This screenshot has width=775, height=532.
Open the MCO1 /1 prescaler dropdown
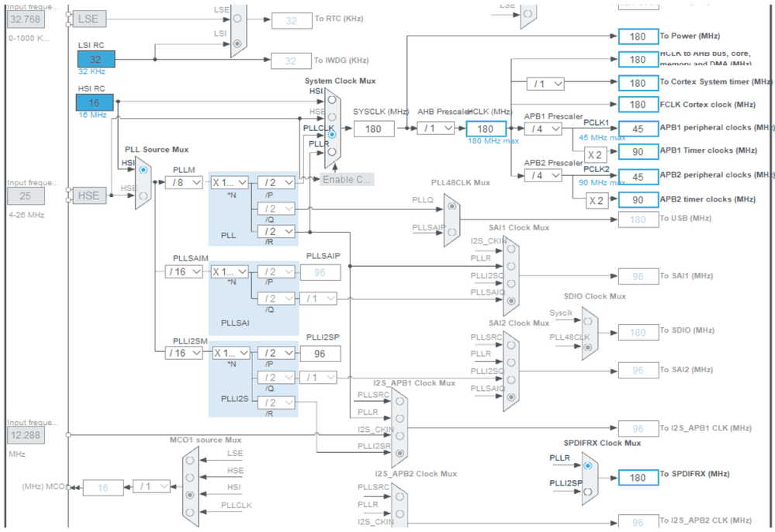point(151,486)
